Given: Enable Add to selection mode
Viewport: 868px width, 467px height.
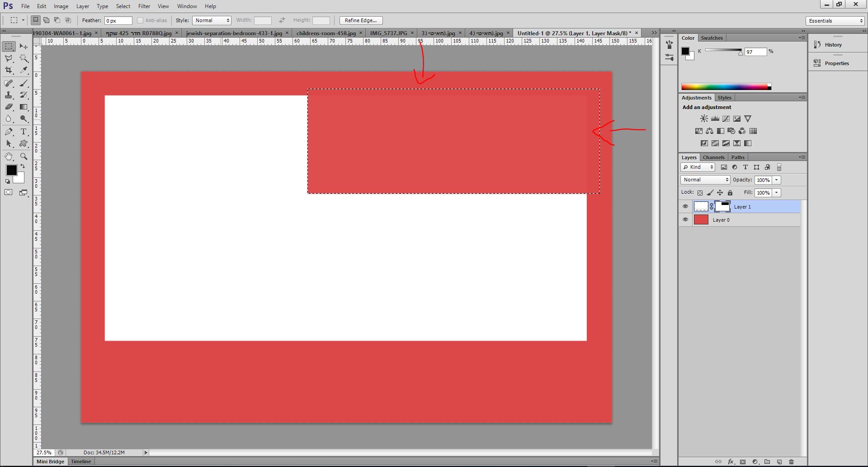Looking at the screenshot, I should (x=46, y=20).
